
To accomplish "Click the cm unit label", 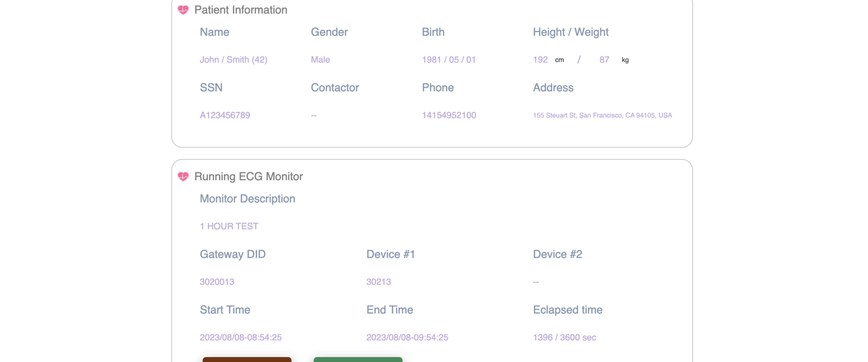I will point(560,60).
